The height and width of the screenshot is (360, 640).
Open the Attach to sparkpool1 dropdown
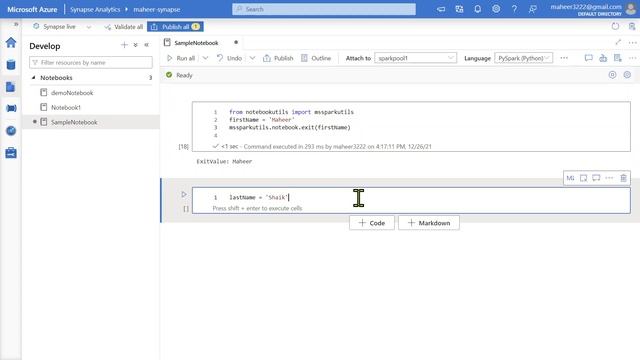click(416, 58)
